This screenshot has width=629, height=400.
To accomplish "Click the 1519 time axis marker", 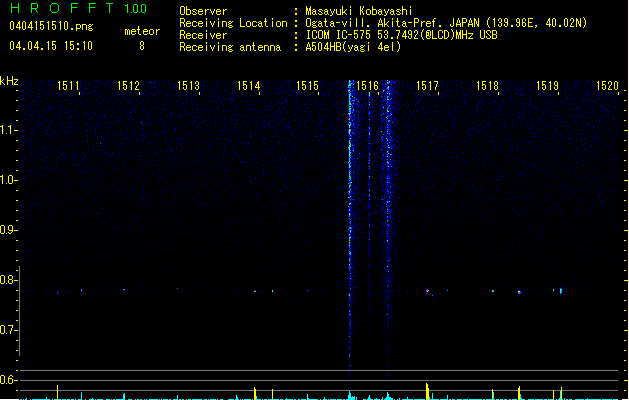I will click(x=547, y=86).
